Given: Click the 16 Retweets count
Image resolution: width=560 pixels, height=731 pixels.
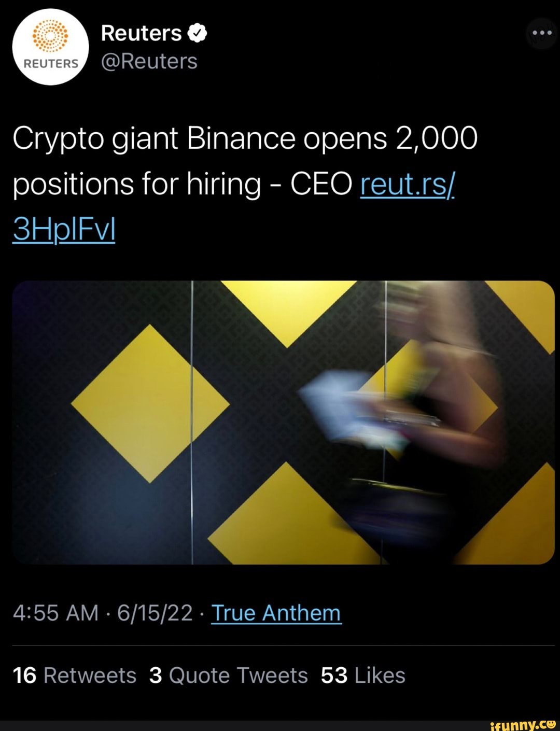Looking at the screenshot, I should click(75, 674).
